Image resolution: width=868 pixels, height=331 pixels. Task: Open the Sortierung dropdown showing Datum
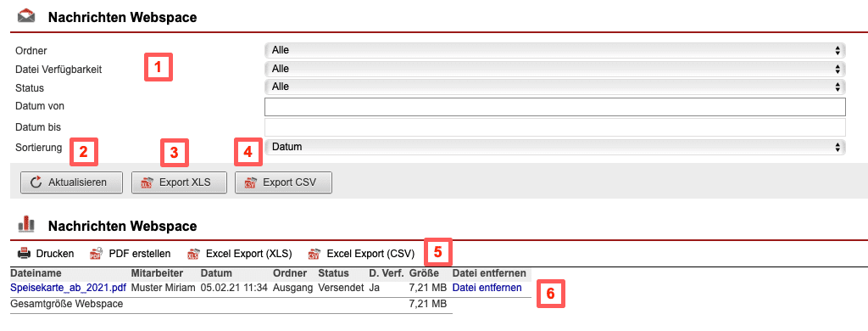[555, 147]
